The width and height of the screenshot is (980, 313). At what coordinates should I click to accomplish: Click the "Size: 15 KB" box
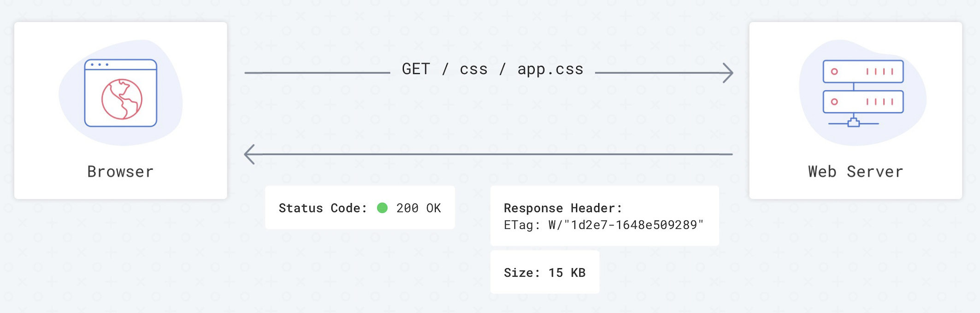click(544, 272)
